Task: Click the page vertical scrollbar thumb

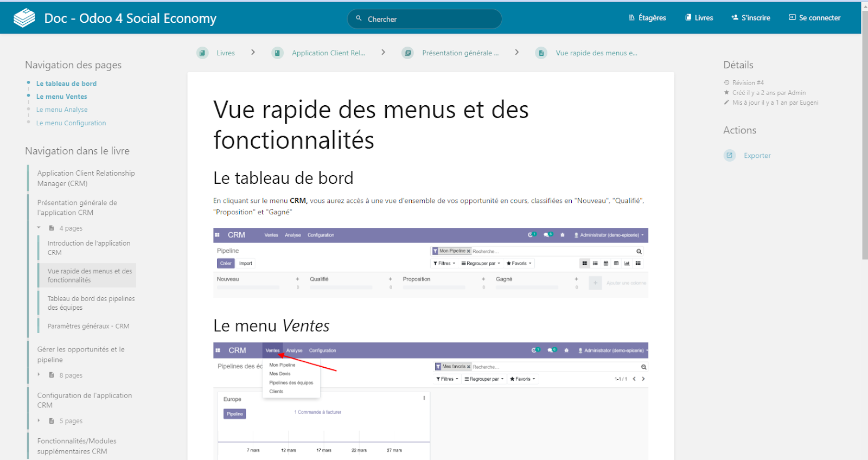Action: coord(865,135)
